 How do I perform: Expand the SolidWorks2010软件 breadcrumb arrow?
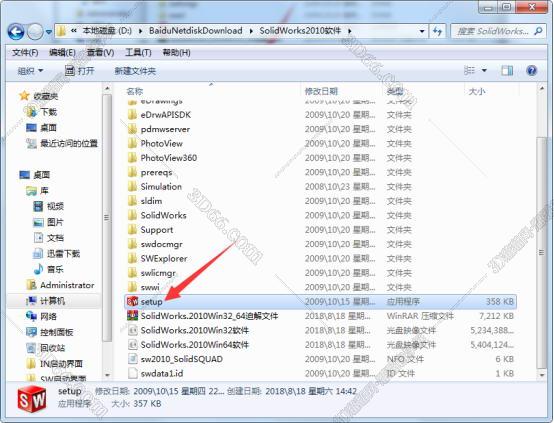pos(349,31)
